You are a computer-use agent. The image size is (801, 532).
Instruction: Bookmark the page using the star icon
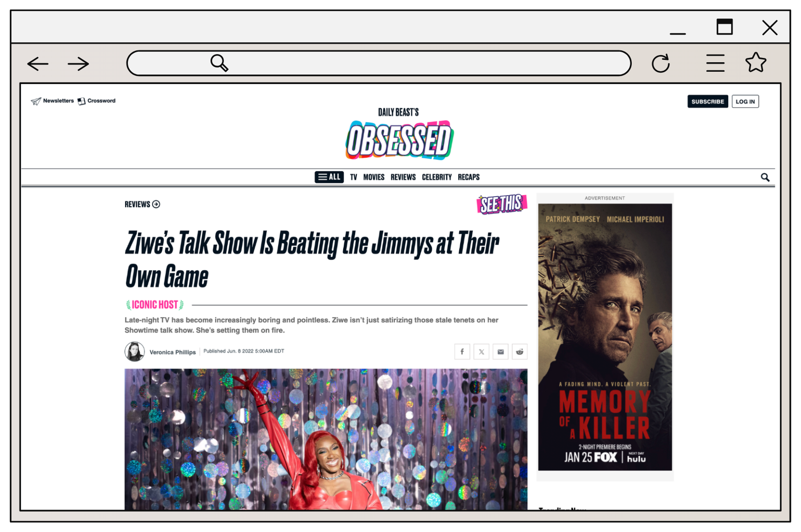[x=755, y=62]
